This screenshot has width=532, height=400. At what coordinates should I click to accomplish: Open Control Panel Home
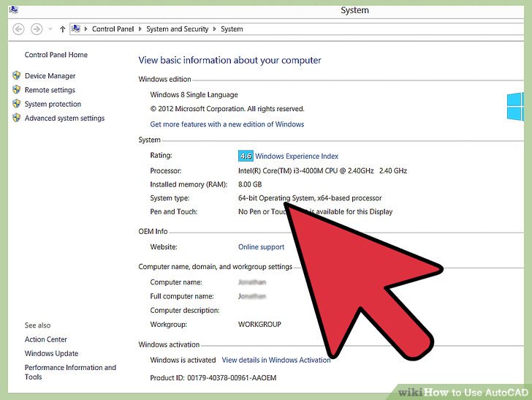pos(56,55)
